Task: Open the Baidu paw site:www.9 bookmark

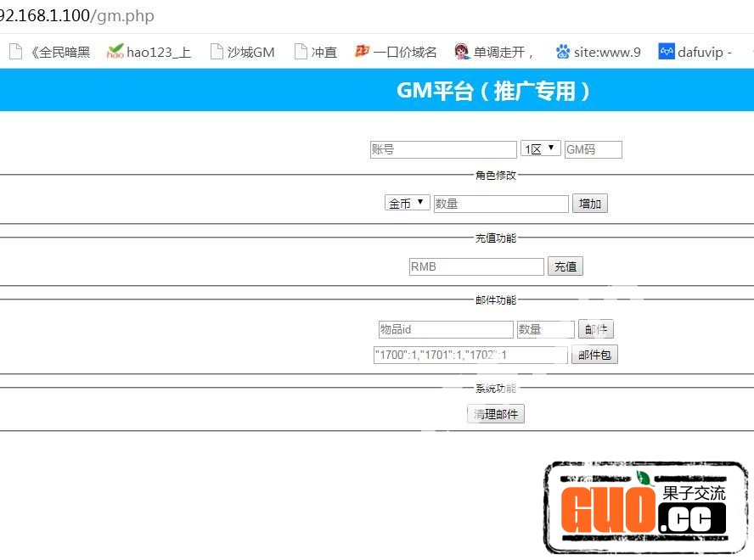Action: (x=563, y=52)
